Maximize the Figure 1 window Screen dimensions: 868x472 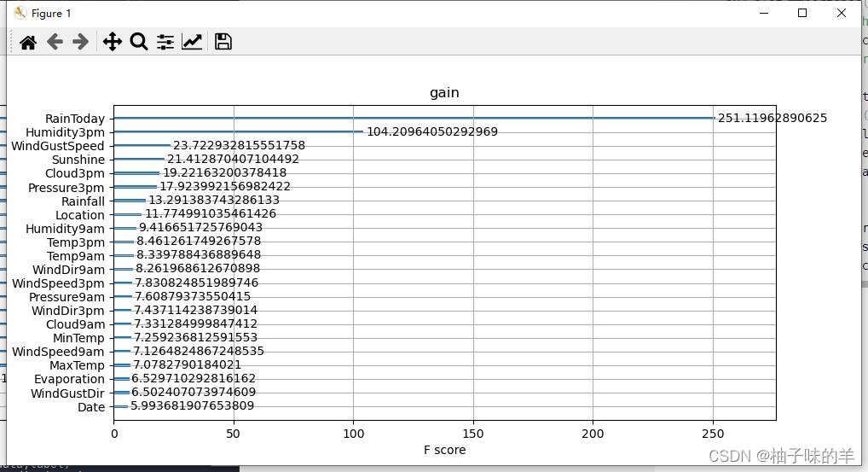[x=802, y=13]
